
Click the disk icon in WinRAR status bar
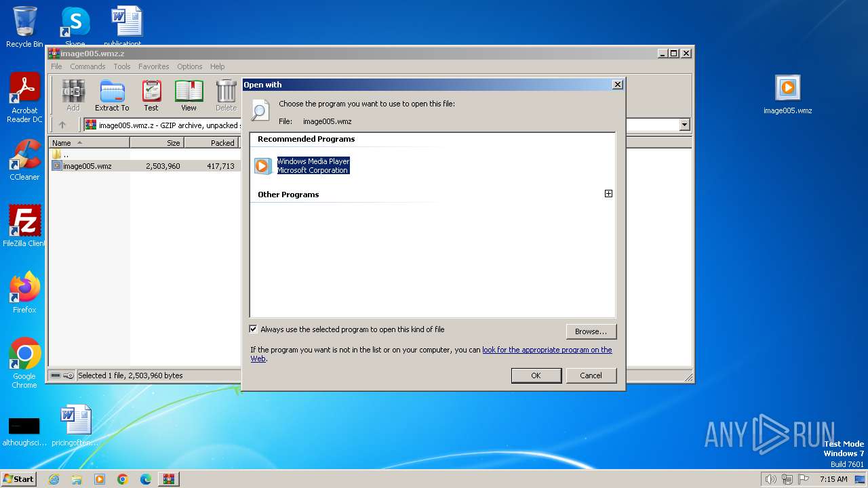point(56,375)
